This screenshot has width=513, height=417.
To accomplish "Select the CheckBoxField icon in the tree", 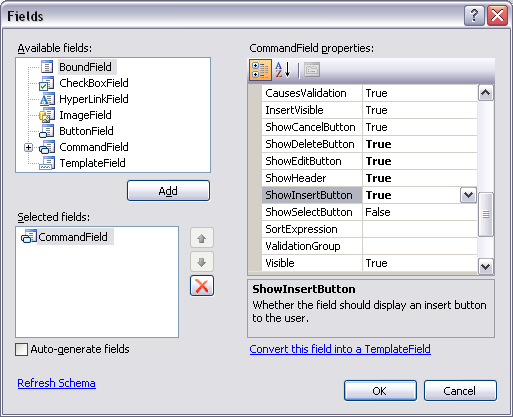I will pos(47,83).
